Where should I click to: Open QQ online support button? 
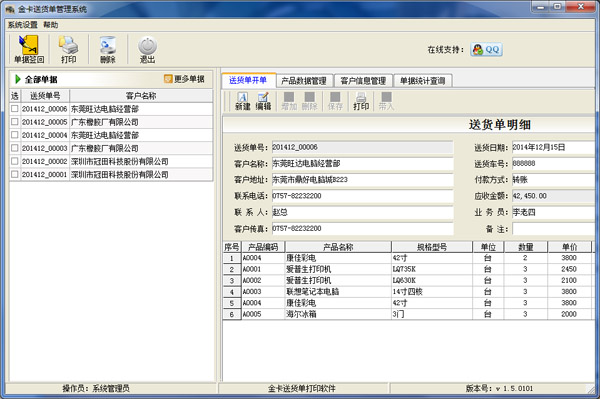486,49
